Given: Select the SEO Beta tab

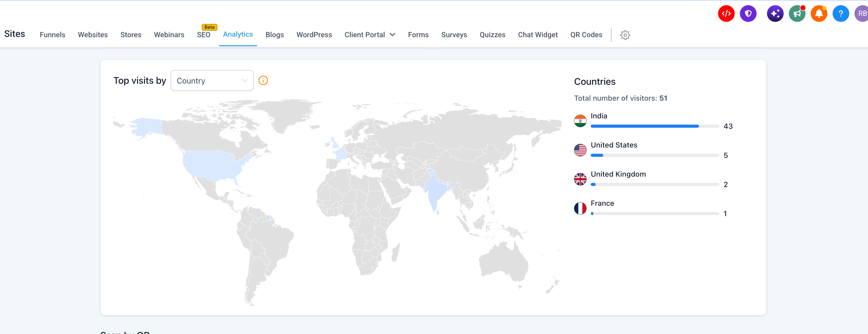Looking at the screenshot, I should (204, 35).
